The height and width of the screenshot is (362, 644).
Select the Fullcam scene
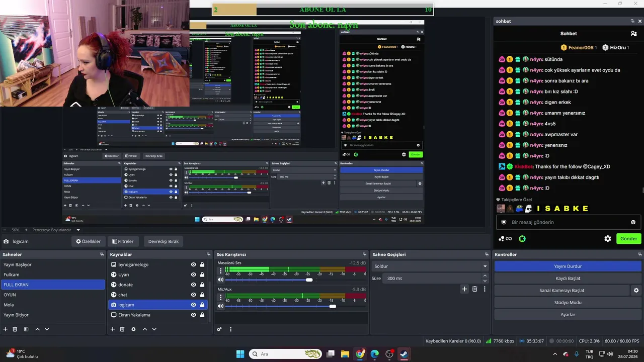coord(53,275)
